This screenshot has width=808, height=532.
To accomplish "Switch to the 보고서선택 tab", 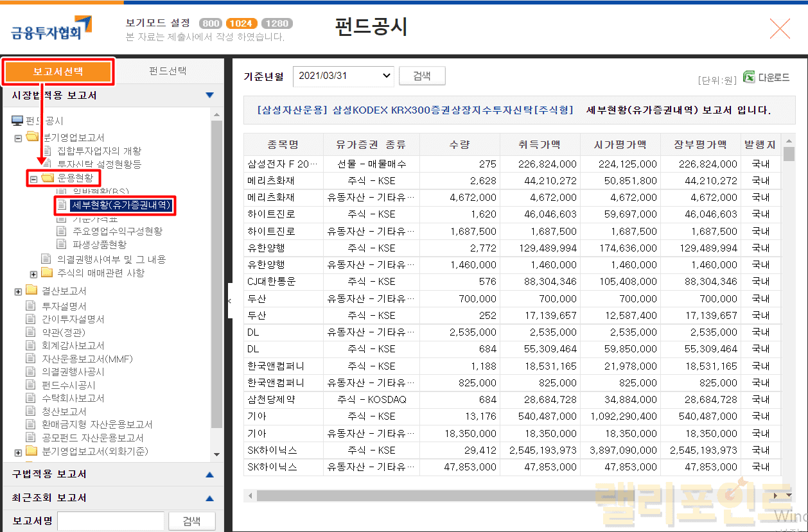I will click(x=58, y=71).
